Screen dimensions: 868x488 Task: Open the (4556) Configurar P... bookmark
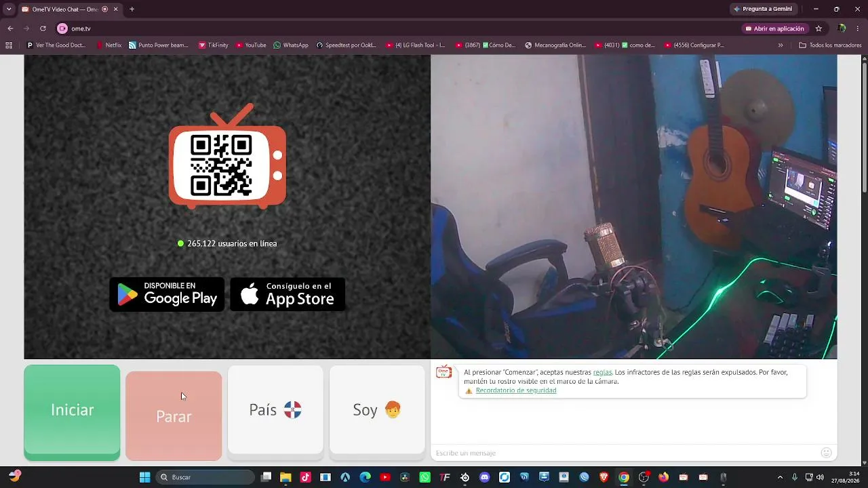pos(694,45)
